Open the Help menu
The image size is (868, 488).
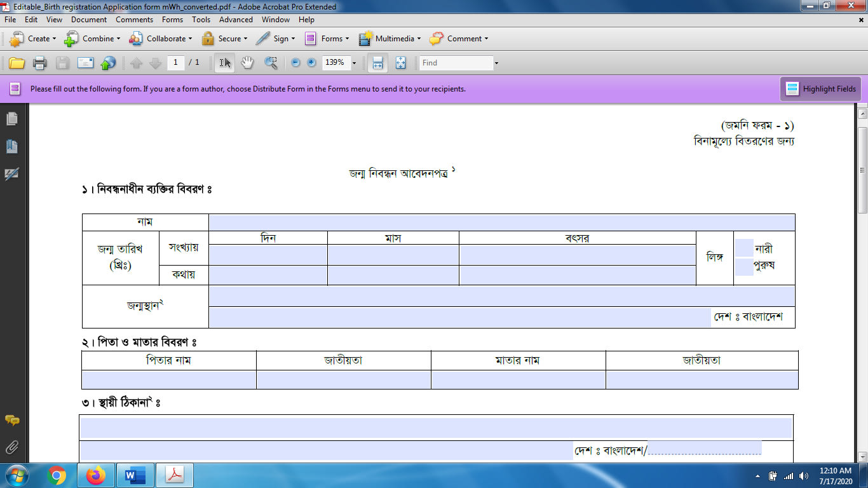point(306,20)
